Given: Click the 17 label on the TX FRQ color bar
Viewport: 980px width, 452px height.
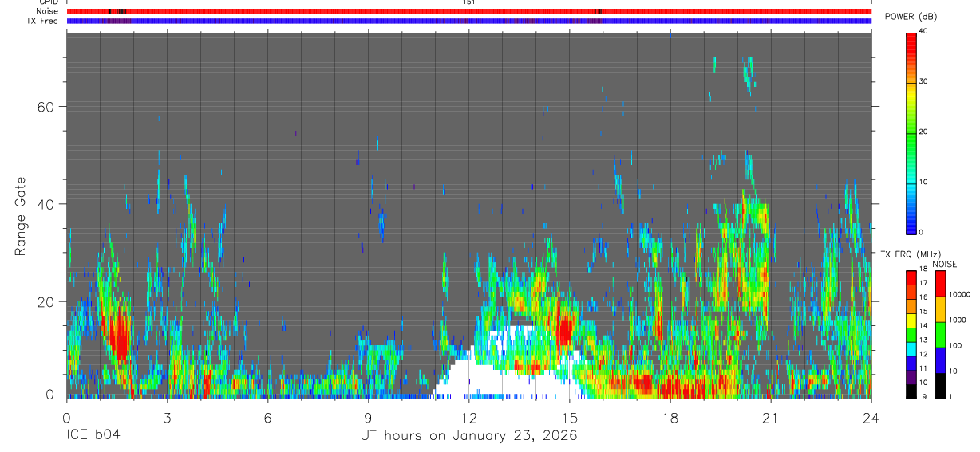Looking at the screenshot, I should click(x=923, y=282).
